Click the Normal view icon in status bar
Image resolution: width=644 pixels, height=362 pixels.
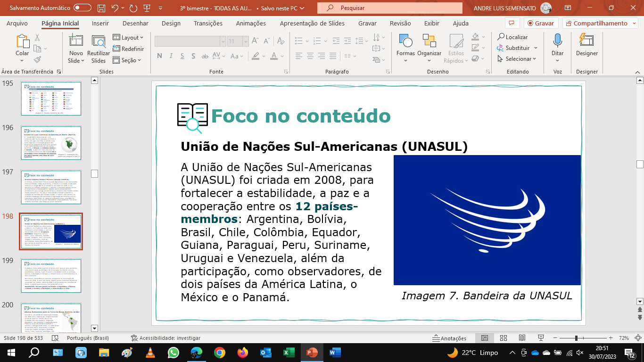[484, 338]
